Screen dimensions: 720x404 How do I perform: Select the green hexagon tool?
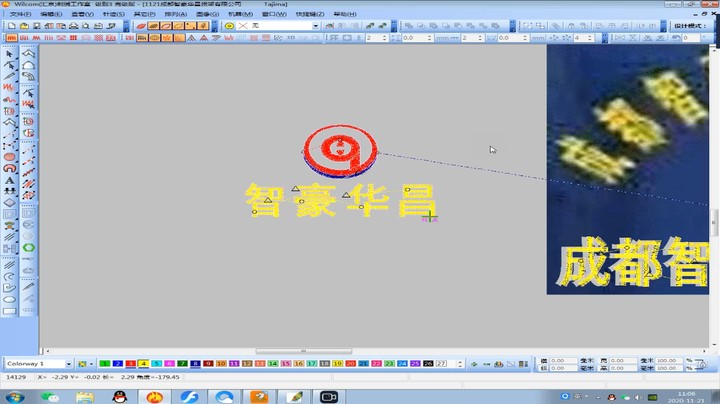(x=28, y=248)
